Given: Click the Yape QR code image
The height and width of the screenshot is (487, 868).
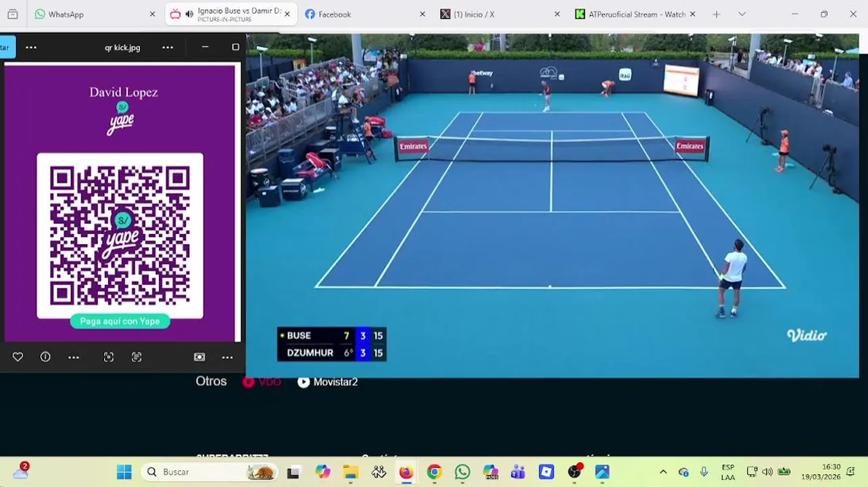Looking at the screenshot, I should [120, 235].
